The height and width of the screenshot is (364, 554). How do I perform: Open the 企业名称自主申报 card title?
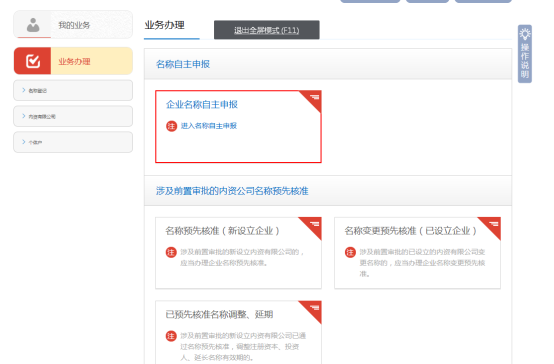[202, 104]
